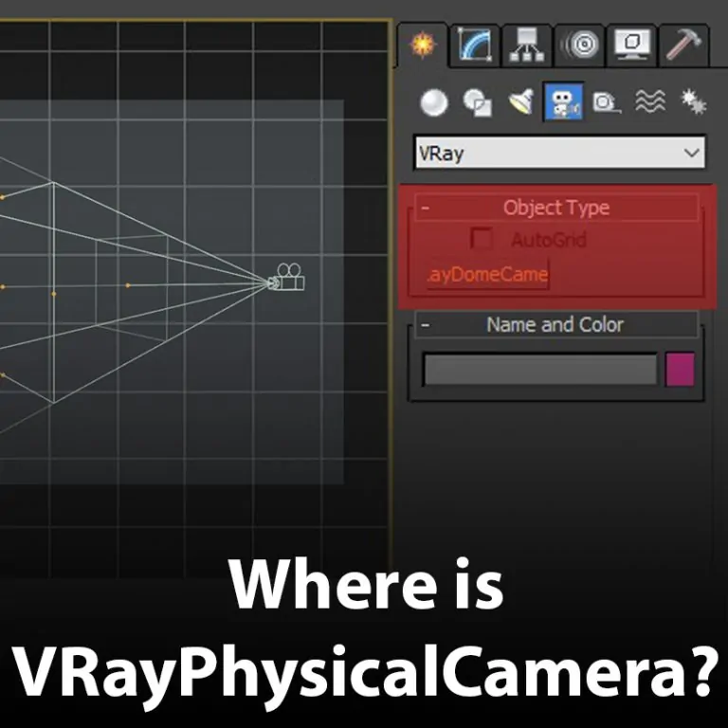Click the object name input field

click(539, 370)
